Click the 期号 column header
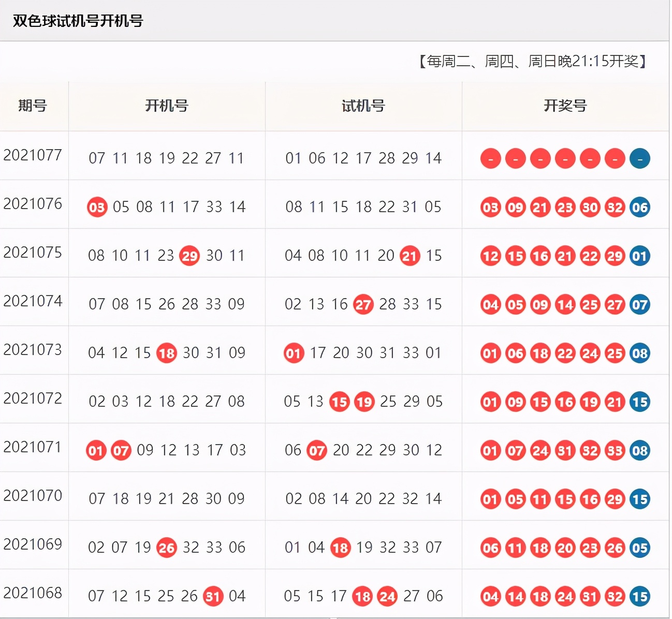The image size is (672, 619). 33,106
